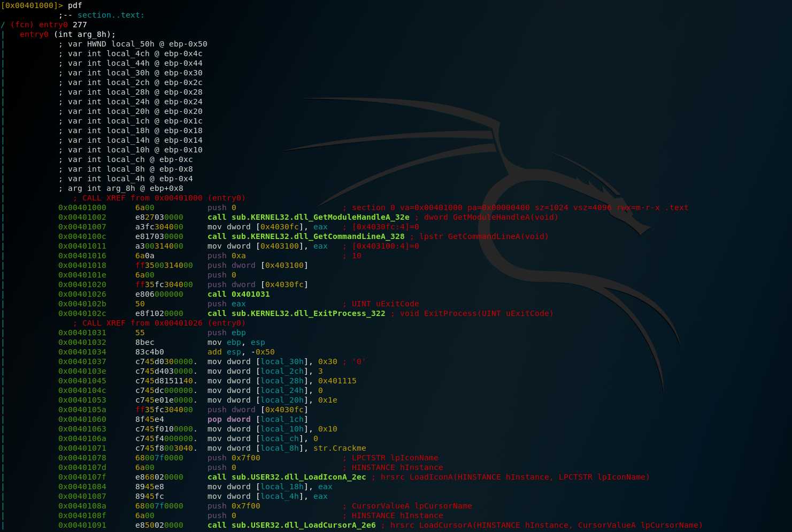The height and width of the screenshot is (532, 792).
Task: Click the address 0x00401000 in the listing
Action: point(82,207)
